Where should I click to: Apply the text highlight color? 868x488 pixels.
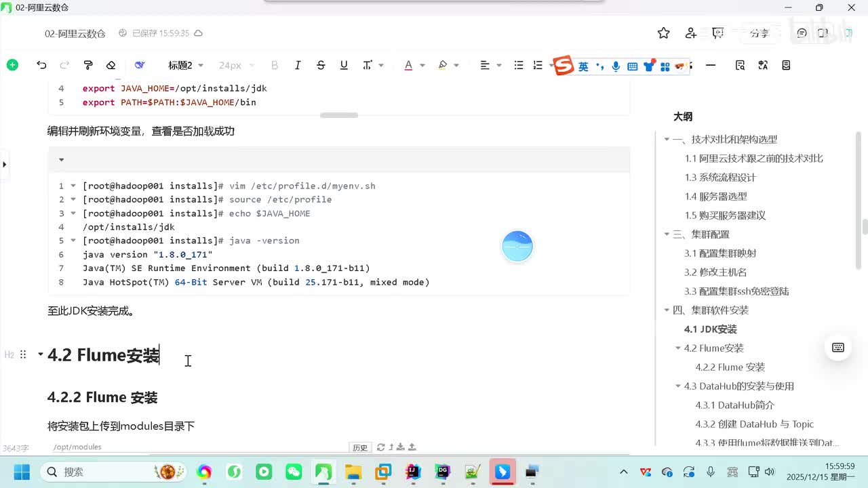coord(443,65)
